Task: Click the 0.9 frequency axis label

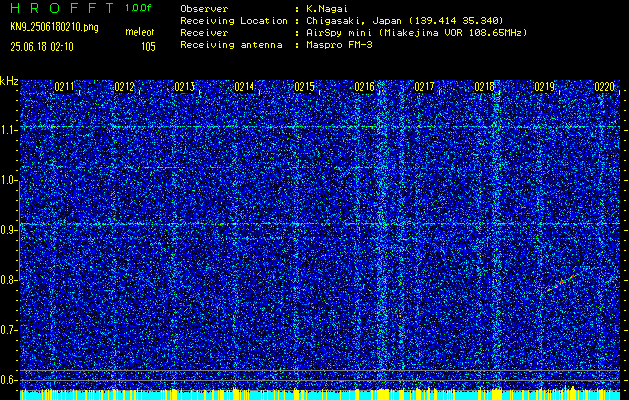Action: (8, 230)
